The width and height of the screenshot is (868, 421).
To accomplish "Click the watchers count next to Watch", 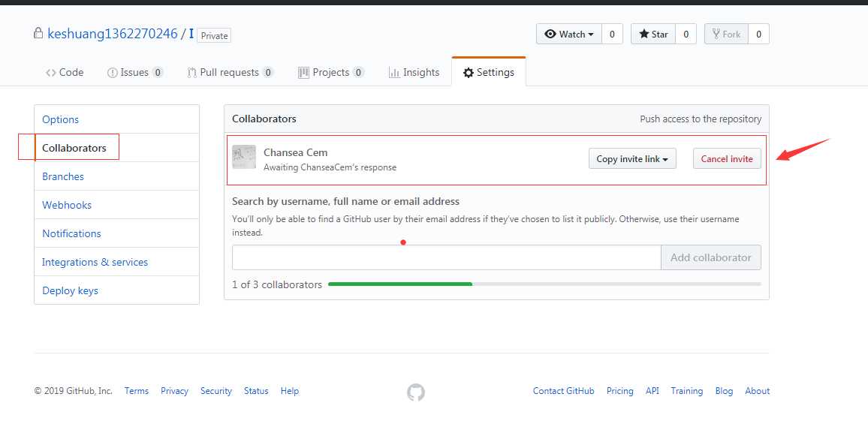I will coord(612,35).
